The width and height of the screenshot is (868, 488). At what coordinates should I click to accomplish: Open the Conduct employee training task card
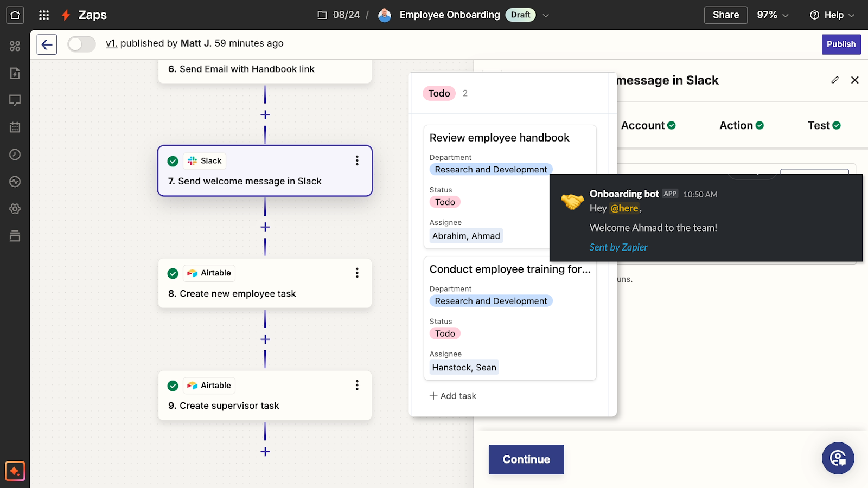click(x=510, y=318)
